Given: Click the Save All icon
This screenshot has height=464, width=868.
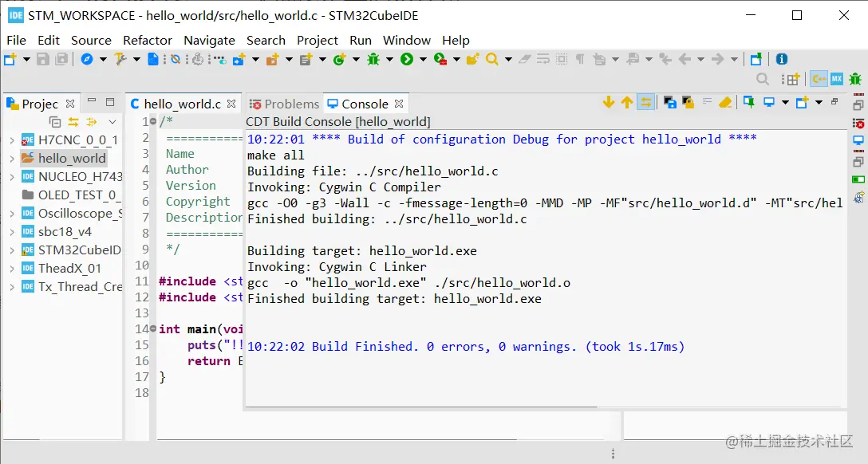Looking at the screenshot, I should click(61, 59).
